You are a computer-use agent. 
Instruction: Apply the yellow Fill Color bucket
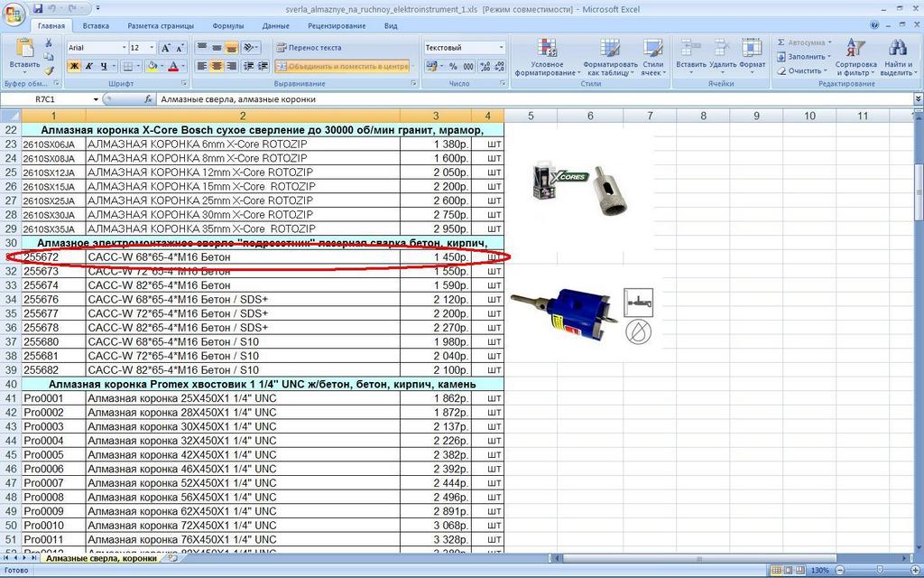coord(152,66)
